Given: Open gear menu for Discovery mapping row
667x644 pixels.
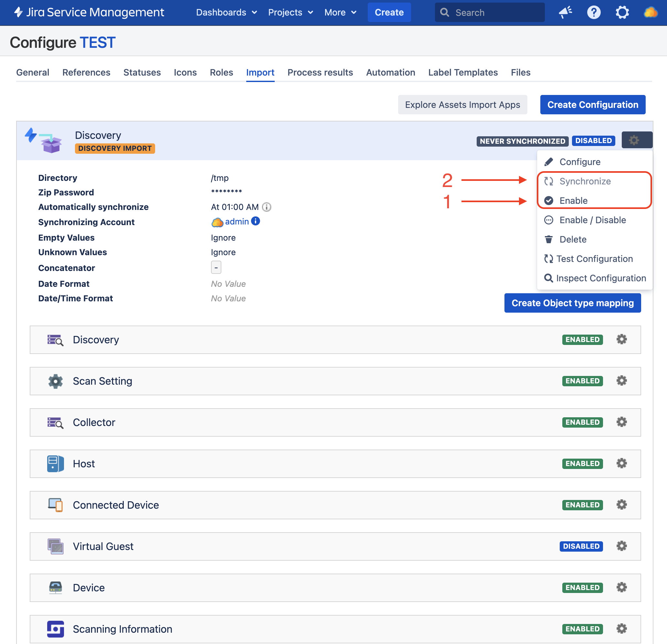Looking at the screenshot, I should (621, 339).
